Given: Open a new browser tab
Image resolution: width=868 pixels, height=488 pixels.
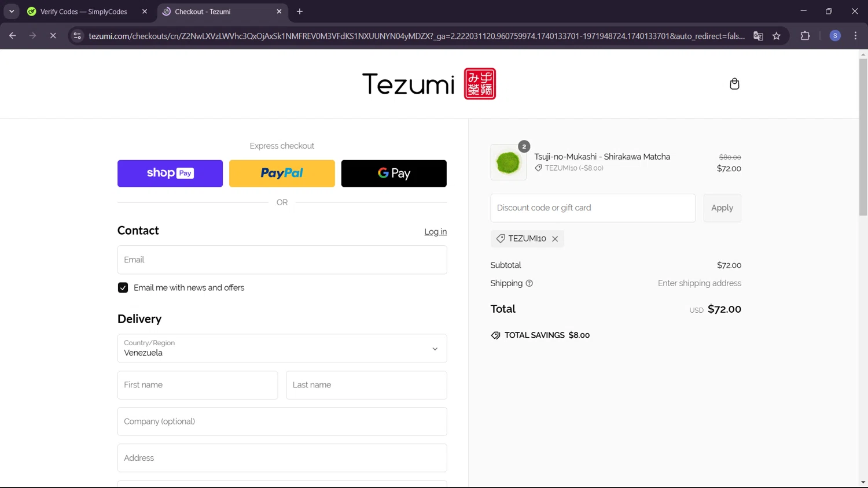Looking at the screenshot, I should pyautogui.click(x=300, y=12).
